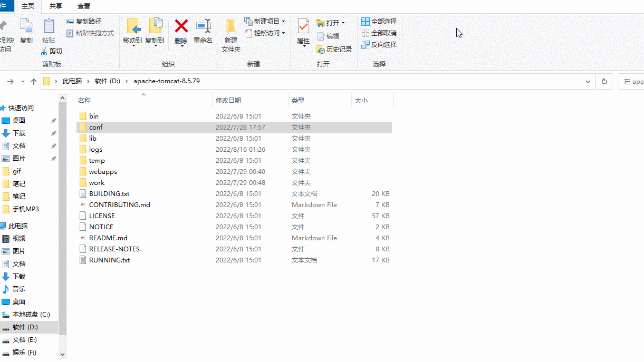Screen dimensions: 644x362
Task: Click the search box input field
Action: click(x=631, y=82)
